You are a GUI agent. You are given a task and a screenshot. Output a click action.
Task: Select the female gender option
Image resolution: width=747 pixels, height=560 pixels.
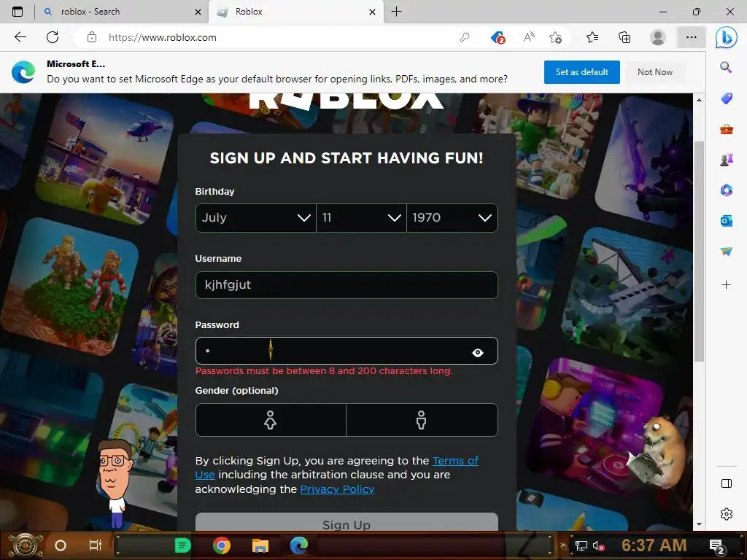coord(271,420)
